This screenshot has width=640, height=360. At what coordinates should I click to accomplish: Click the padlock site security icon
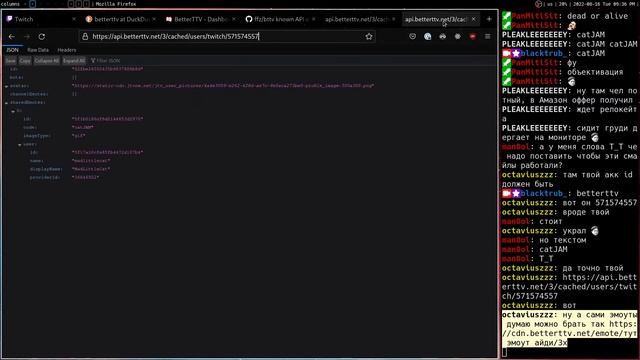pyautogui.click(x=85, y=37)
